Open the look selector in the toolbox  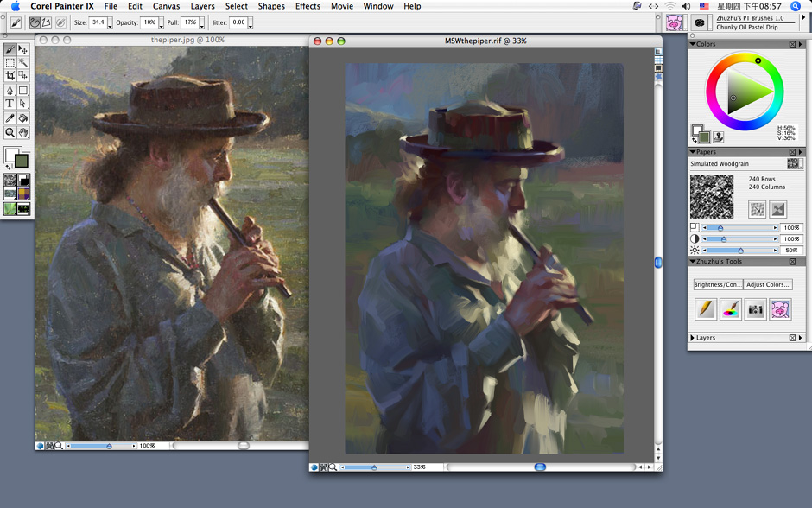[x=10, y=208]
